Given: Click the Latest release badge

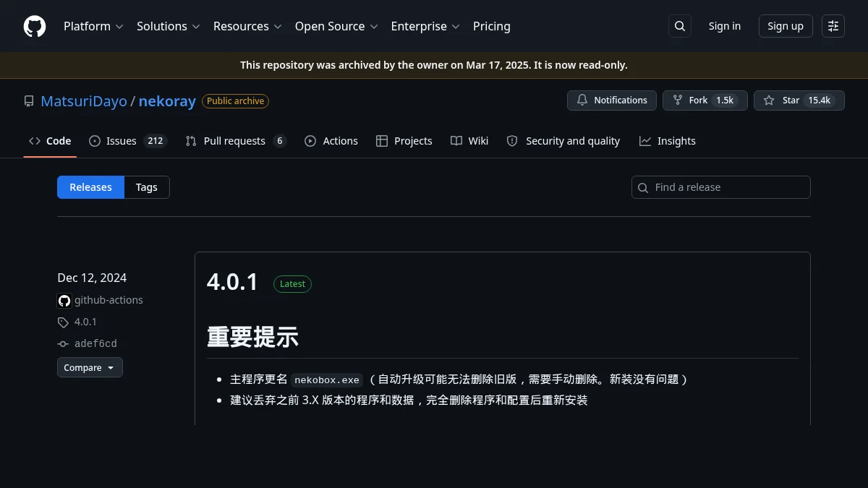Looking at the screenshot, I should tap(292, 284).
